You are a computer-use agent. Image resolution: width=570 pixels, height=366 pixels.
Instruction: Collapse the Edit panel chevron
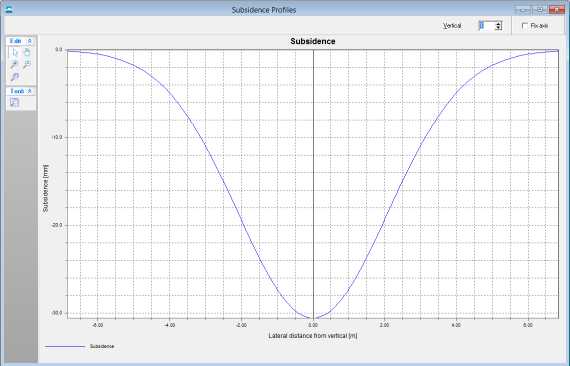tap(30, 41)
